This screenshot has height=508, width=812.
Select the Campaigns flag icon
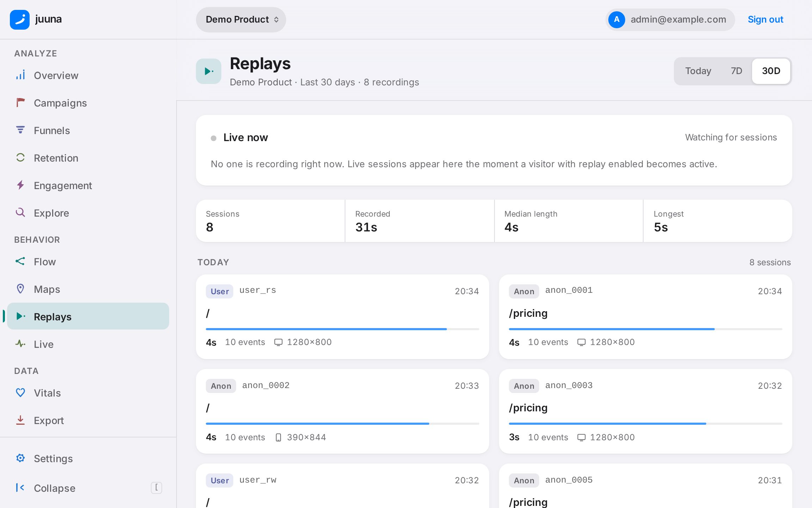(20, 103)
